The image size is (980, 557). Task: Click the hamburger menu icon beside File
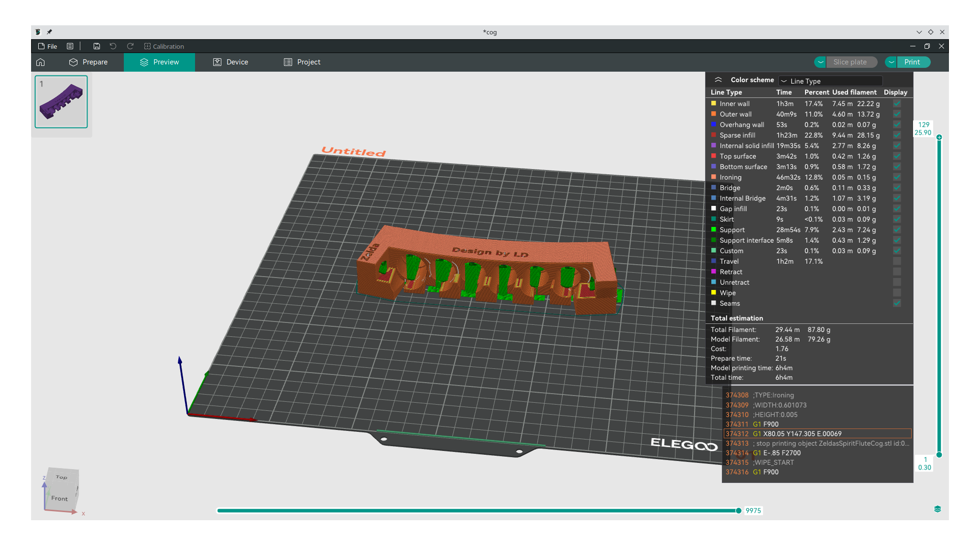[x=70, y=46]
